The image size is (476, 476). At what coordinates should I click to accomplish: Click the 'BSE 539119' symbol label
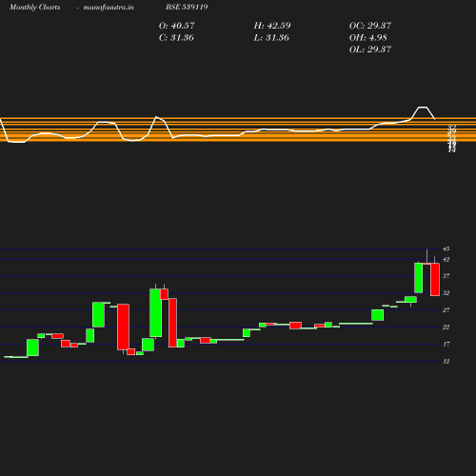tap(187, 7)
